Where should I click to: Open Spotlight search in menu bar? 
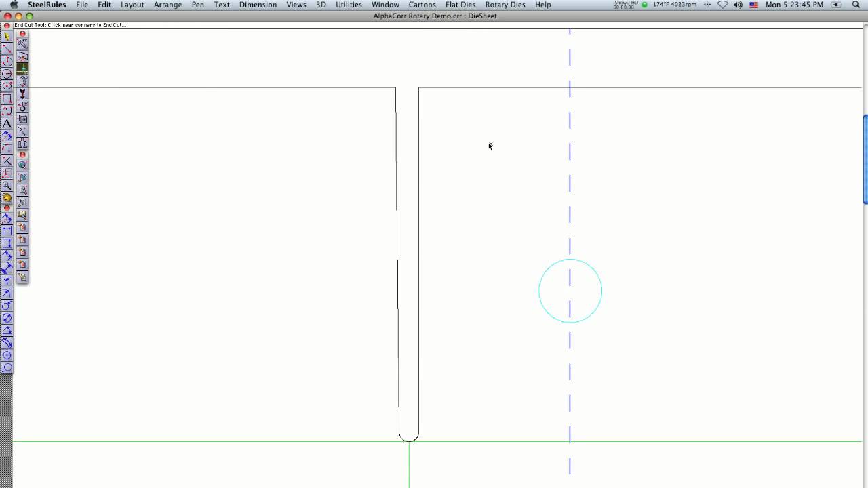(x=856, y=5)
